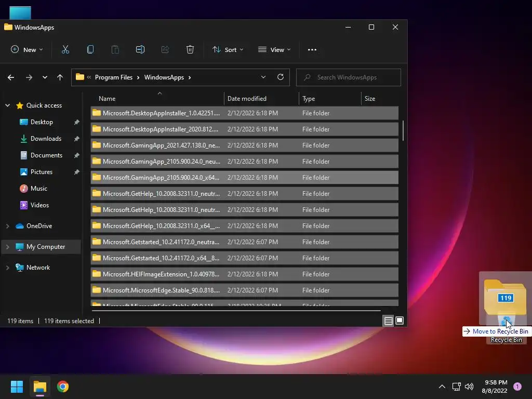The image size is (532, 399).
Task: Switch to details view layout icon
Action: (x=389, y=321)
